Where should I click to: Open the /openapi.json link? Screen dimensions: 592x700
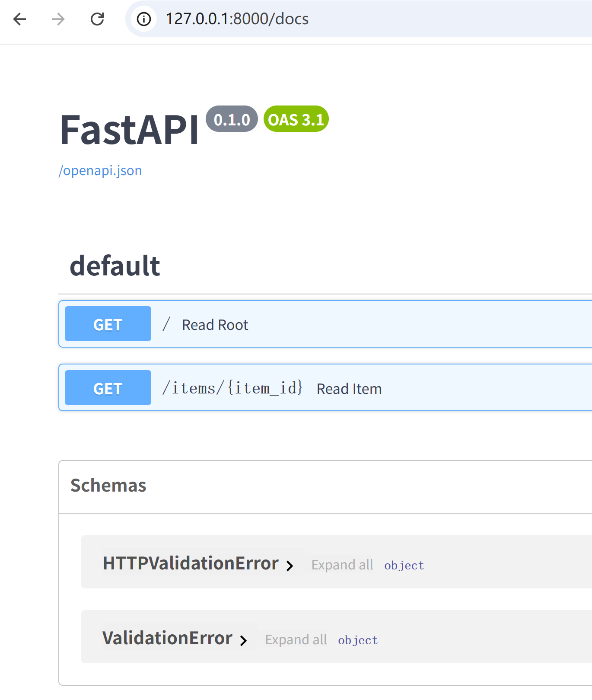point(100,170)
